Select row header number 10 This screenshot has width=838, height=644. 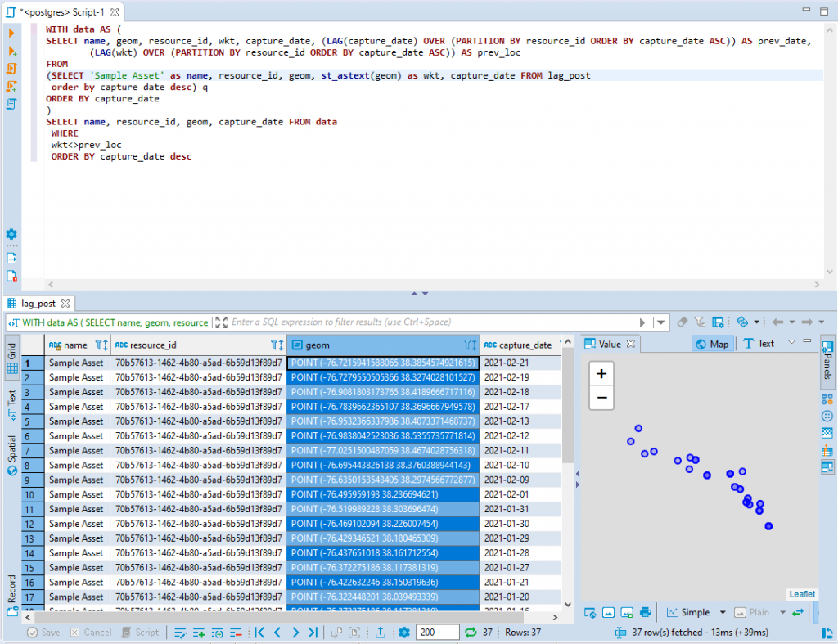coord(32,495)
